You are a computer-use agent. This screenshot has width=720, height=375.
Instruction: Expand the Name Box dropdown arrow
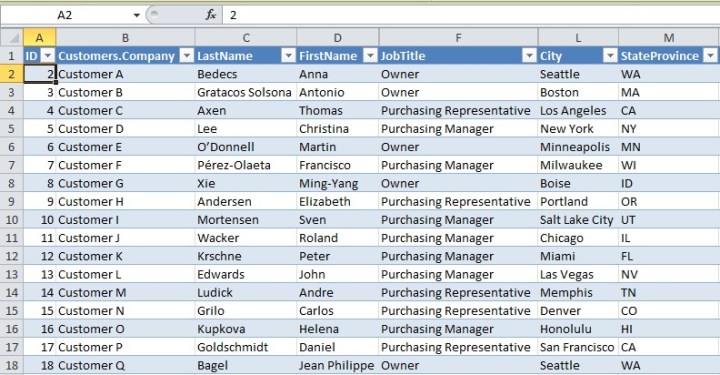pos(136,15)
